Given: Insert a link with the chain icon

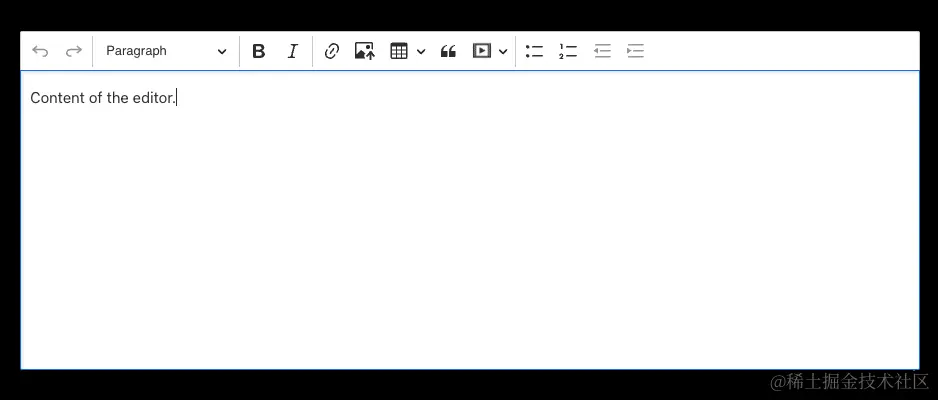Looking at the screenshot, I should click(x=331, y=51).
